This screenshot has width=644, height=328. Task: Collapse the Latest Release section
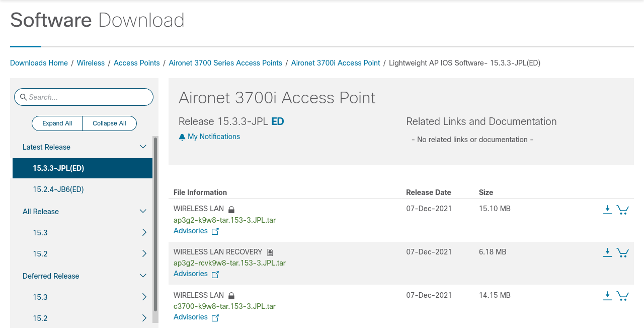pos(143,147)
